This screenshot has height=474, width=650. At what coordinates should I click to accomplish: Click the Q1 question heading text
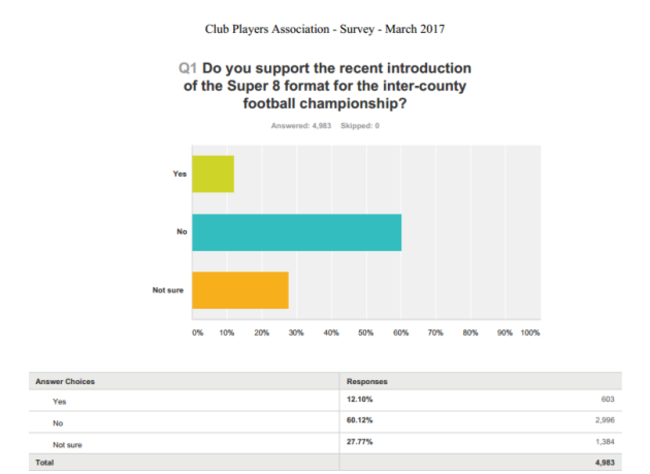[325, 84]
